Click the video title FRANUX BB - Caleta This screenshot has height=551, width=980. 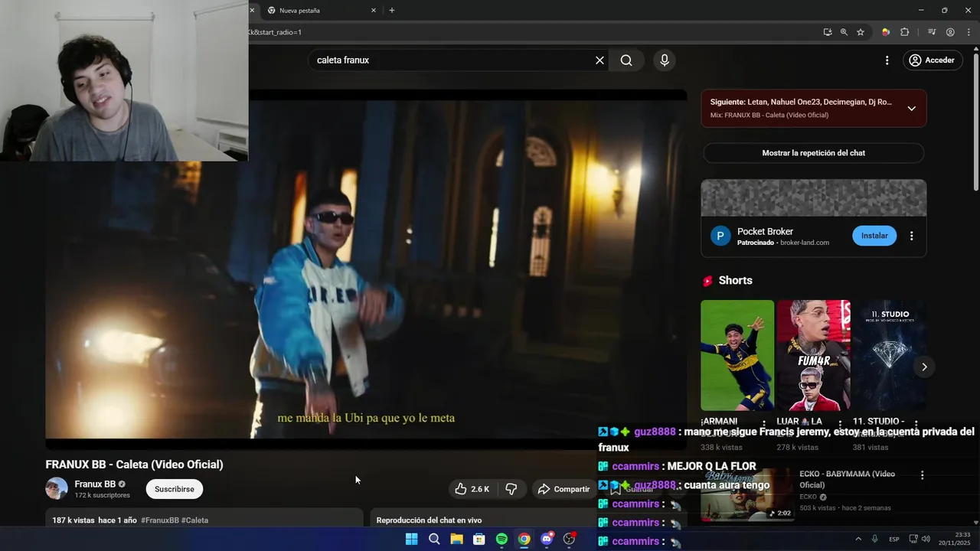click(134, 465)
